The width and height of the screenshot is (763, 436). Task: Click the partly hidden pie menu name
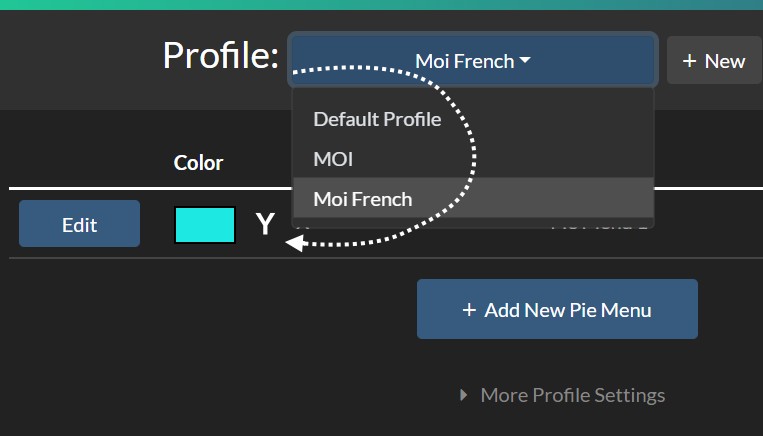click(x=600, y=224)
